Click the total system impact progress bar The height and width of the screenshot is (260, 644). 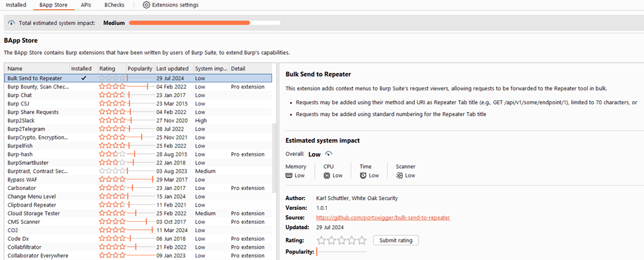point(205,23)
